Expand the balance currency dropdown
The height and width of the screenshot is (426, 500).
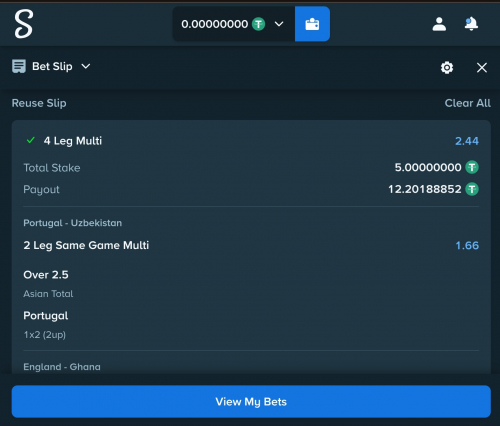click(x=279, y=24)
